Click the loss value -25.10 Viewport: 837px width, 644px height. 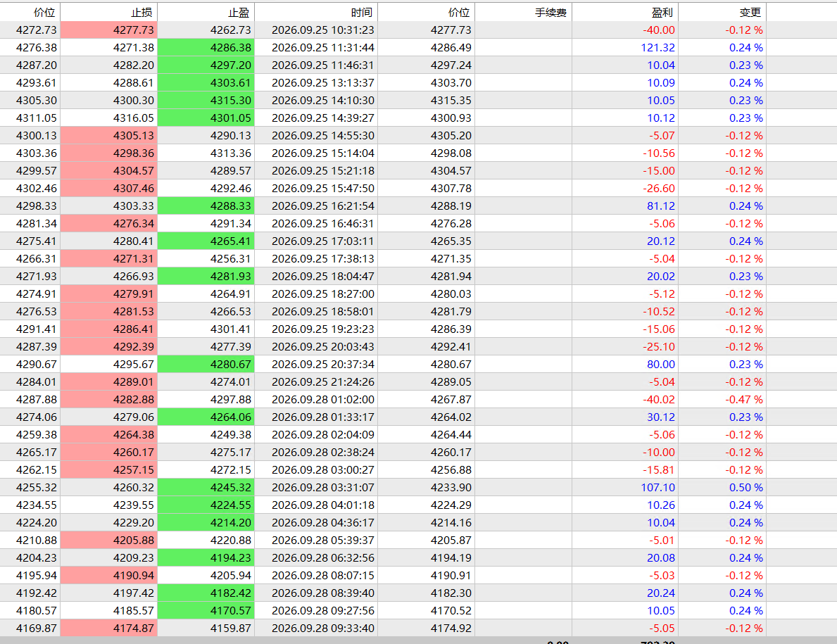(x=659, y=347)
